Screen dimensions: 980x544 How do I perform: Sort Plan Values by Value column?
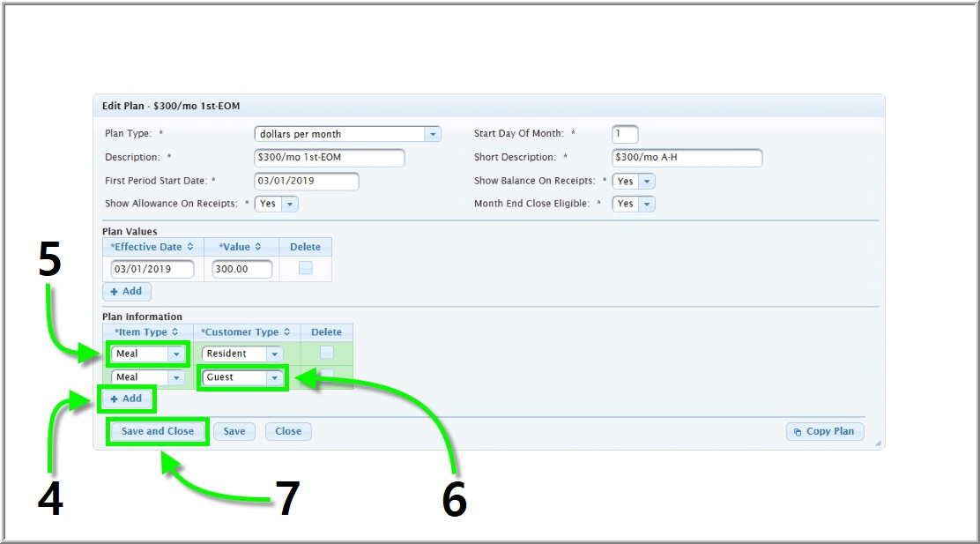241,247
